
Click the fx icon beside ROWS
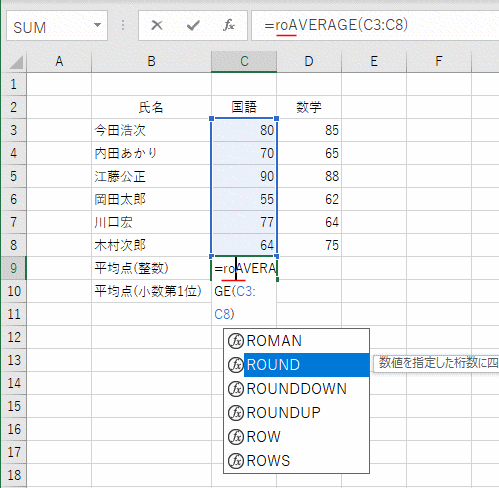tap(236, 461)
